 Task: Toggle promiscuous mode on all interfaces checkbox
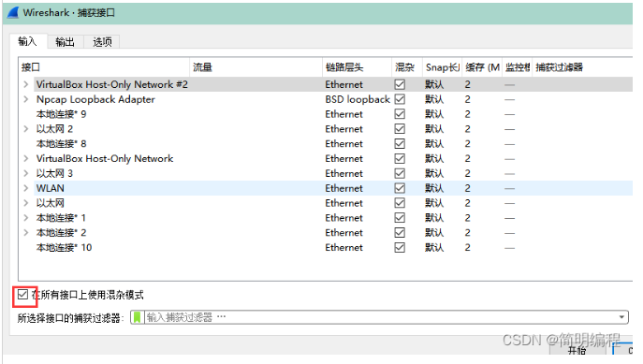(22, 295)
